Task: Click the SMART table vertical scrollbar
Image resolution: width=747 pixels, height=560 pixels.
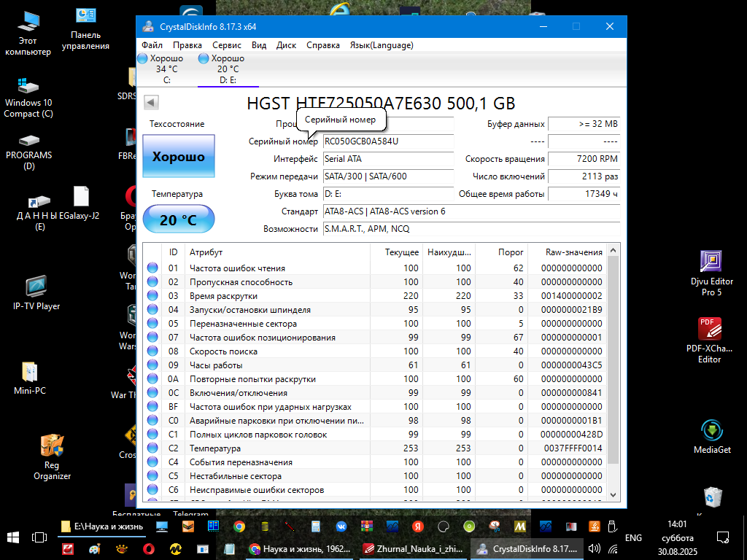Action: coord(614,365)
